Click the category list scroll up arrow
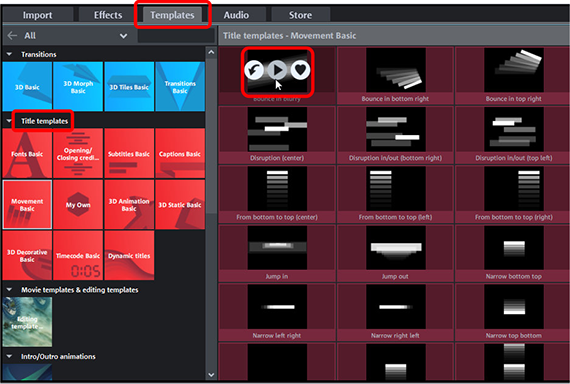The image size is (570, 384). coord(211,52)
